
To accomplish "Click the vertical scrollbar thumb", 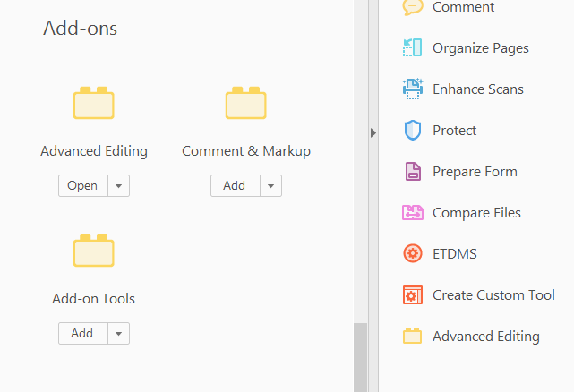I will [361, 357].
